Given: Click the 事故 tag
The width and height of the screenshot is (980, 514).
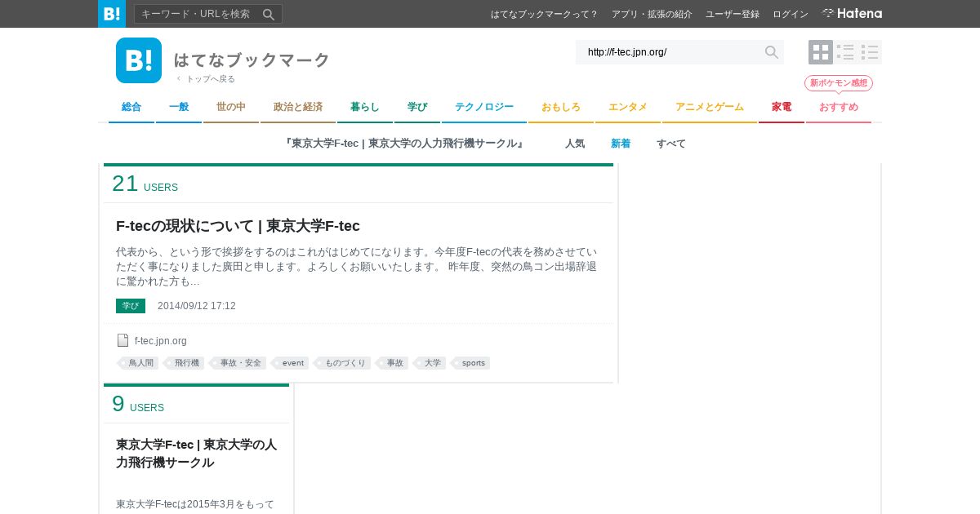Looking at the screenshot, I should click(393, 363).
